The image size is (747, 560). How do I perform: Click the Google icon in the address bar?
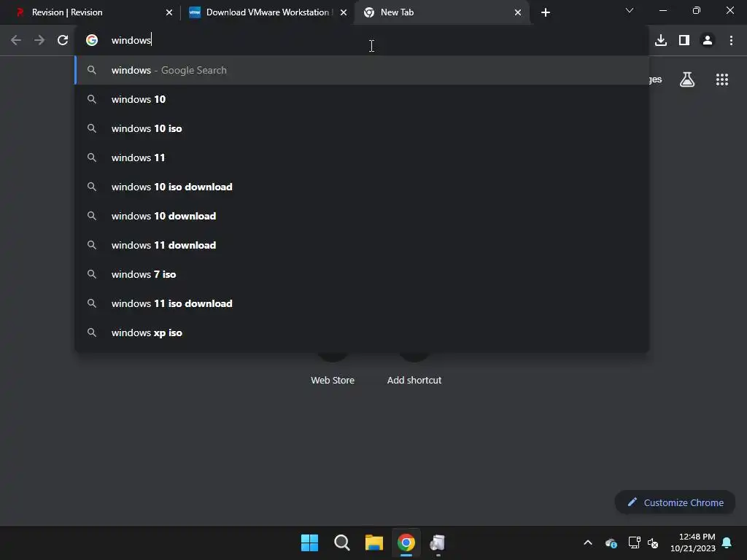[x=92, y=40]
